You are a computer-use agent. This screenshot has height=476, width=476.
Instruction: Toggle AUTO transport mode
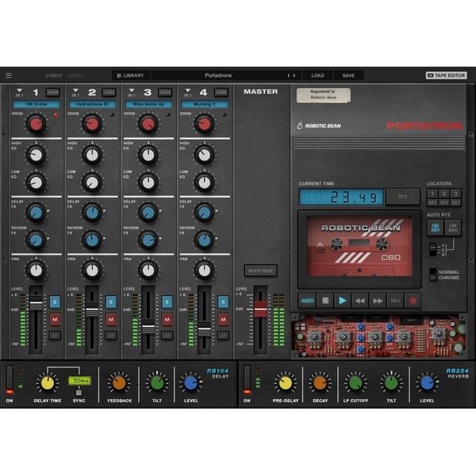[307, 301]
